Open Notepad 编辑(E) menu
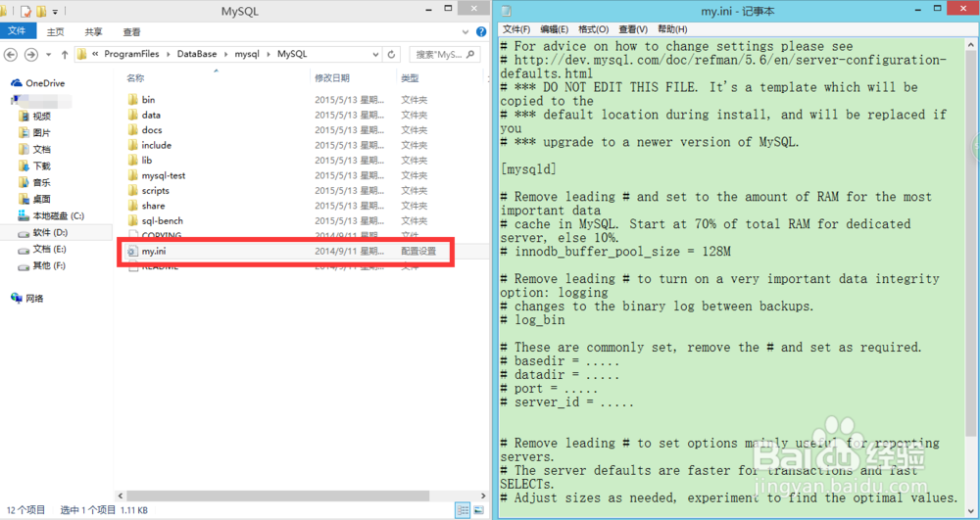980x520 pixels. 554,29
